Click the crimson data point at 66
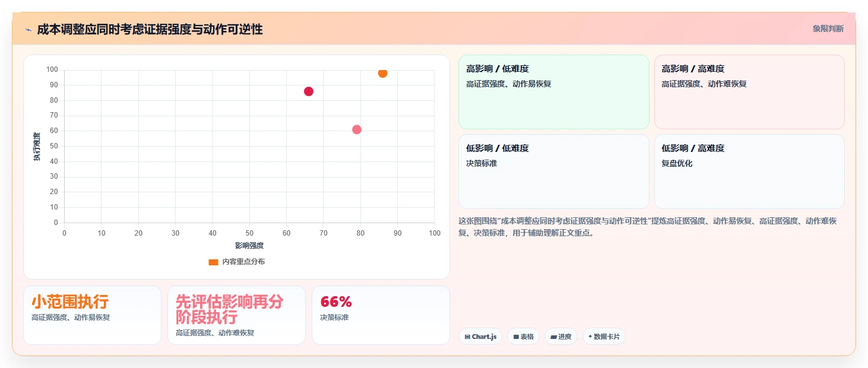This screenshot has height=368, width=868. 309,91
